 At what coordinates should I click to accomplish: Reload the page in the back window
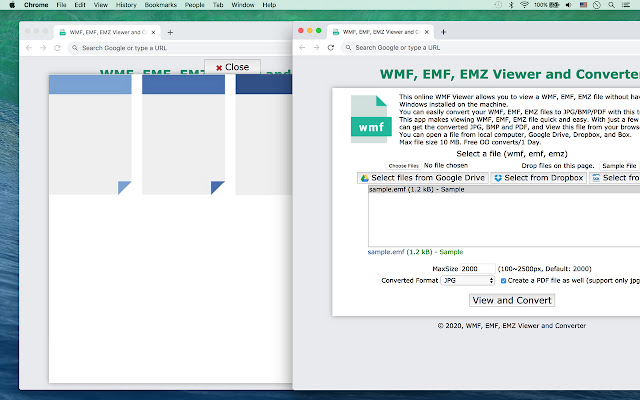pyautogui.click(x=58, y=48)
